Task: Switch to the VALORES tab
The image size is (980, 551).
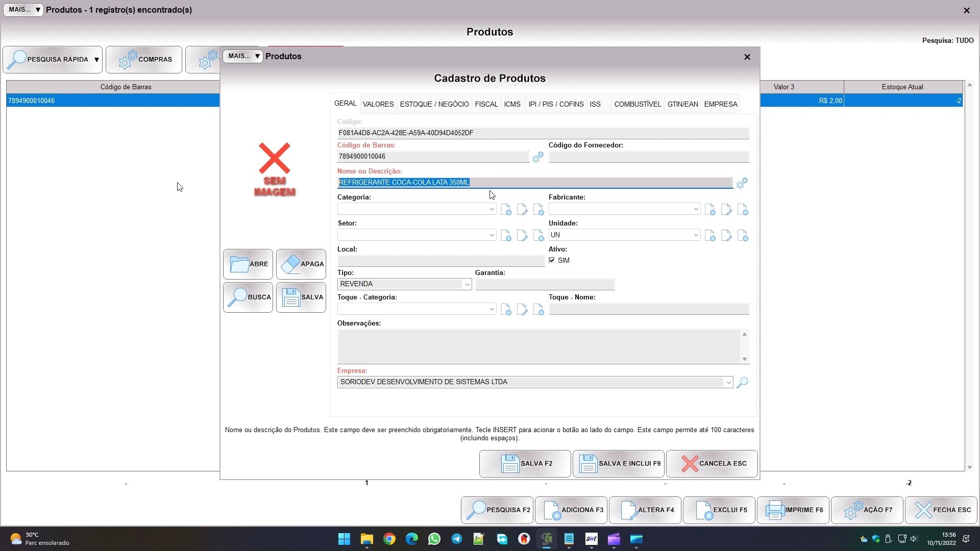Action: [x=378, y=104]
